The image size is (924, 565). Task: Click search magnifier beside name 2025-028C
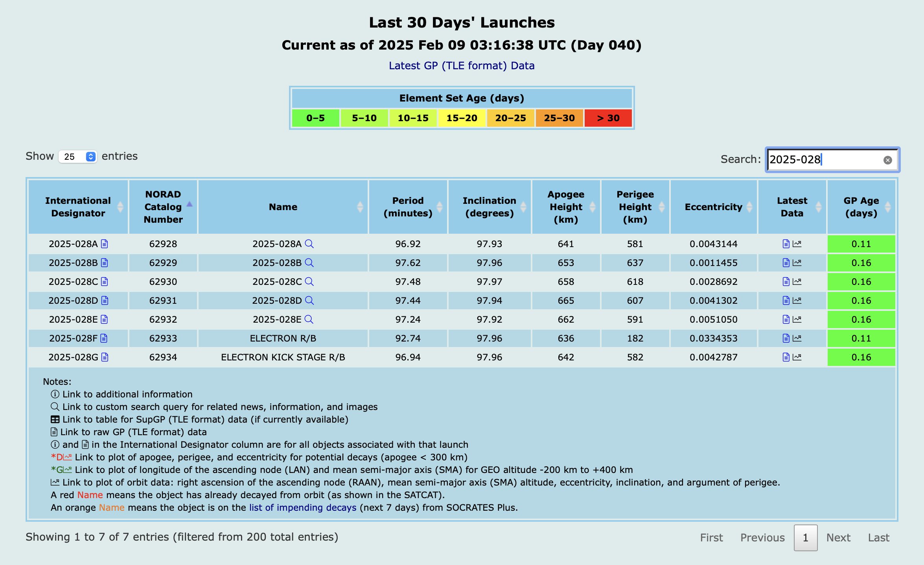(x=309, y=282)
